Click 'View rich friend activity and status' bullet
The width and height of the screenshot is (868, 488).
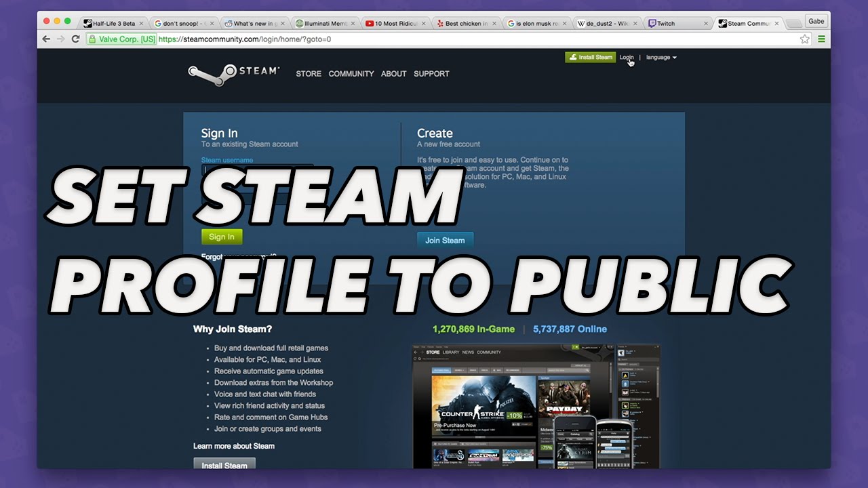269,406
